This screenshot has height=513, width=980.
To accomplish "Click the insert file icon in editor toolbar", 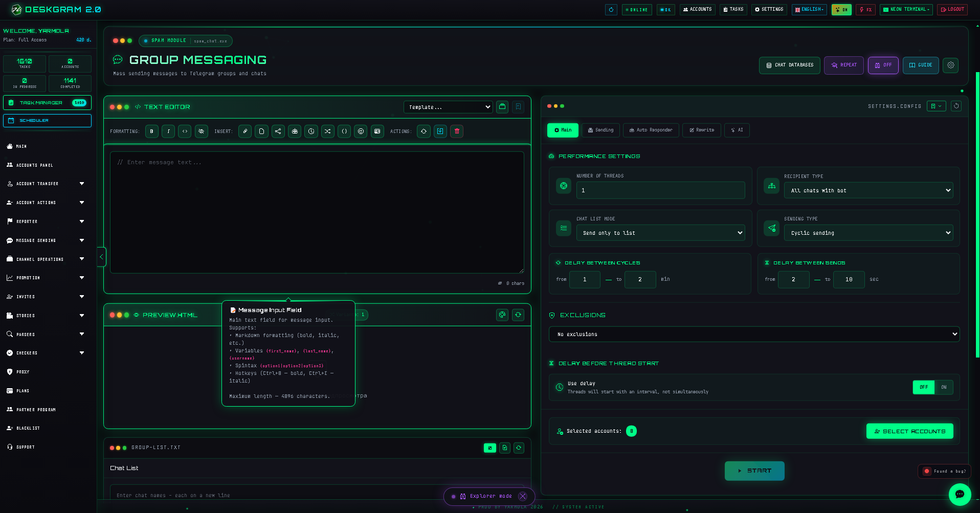I will [261, 131].
